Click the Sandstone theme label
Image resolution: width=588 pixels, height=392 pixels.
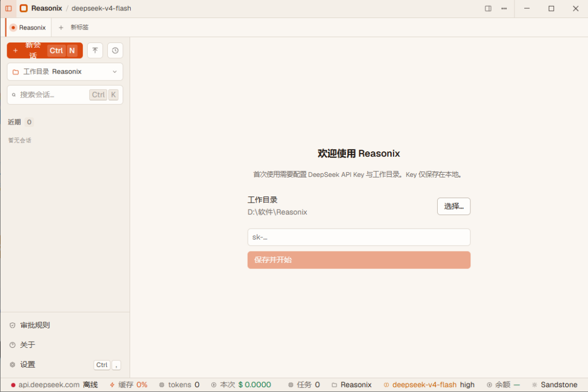pos(559,385)
